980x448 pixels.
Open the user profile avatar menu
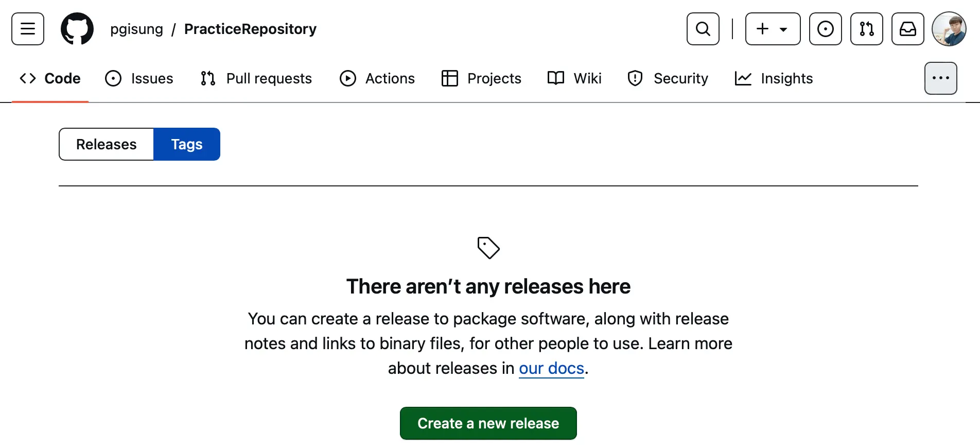point(949,29)
